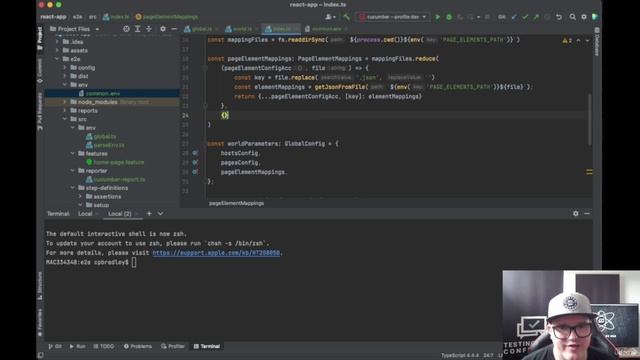
Task: Open the terminal tabs chevron dropdown
Action: [160, 213]
